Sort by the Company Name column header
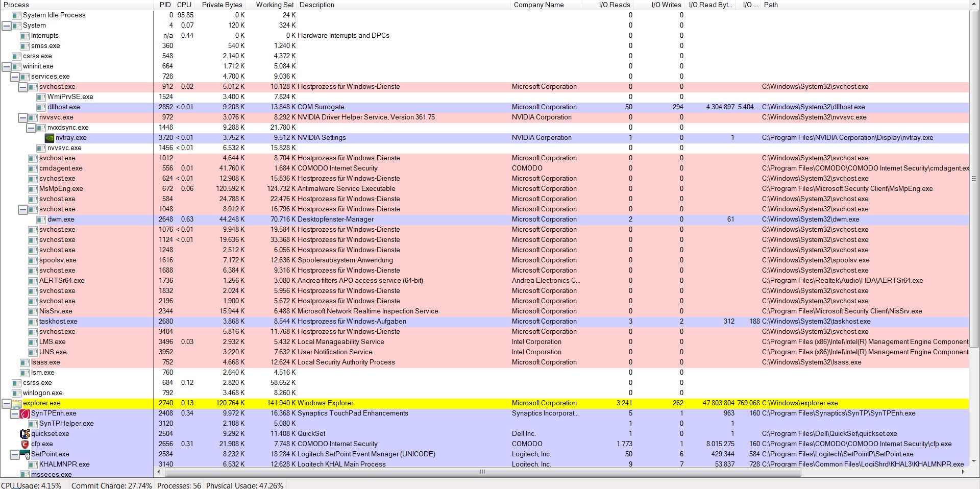The image size is (980, 489). pos(546,5)
